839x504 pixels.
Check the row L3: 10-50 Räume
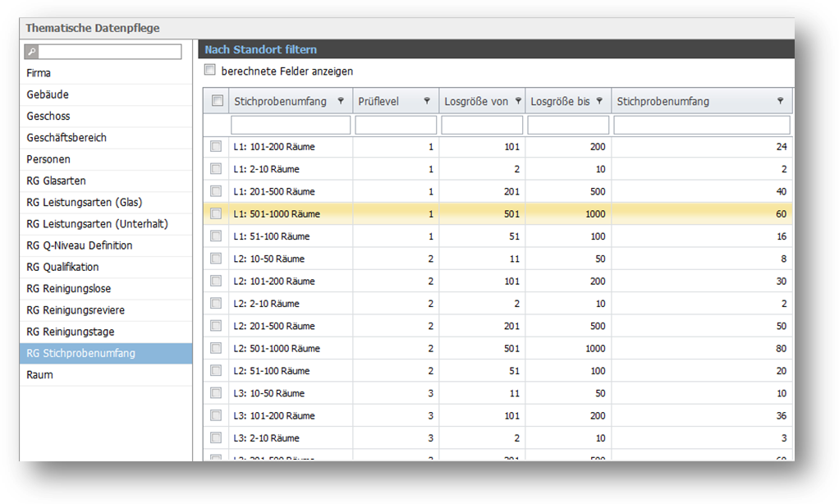216,393
